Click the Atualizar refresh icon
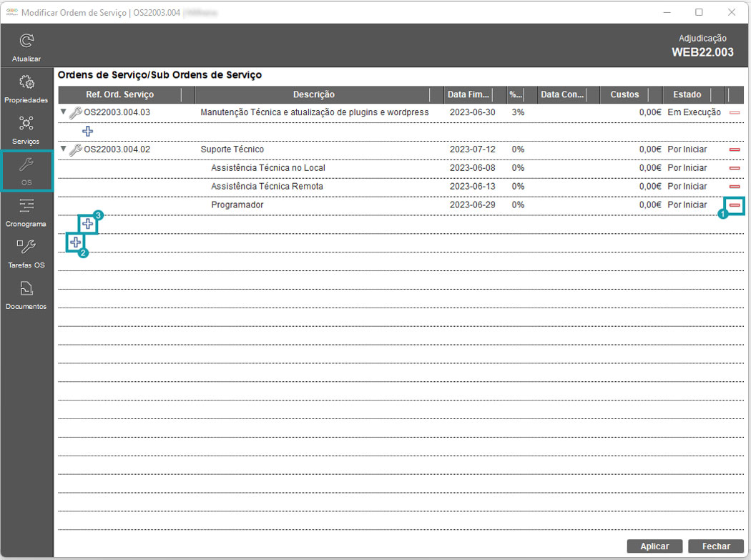The width and height of the screenshot is (751, 560). (26, 41)
